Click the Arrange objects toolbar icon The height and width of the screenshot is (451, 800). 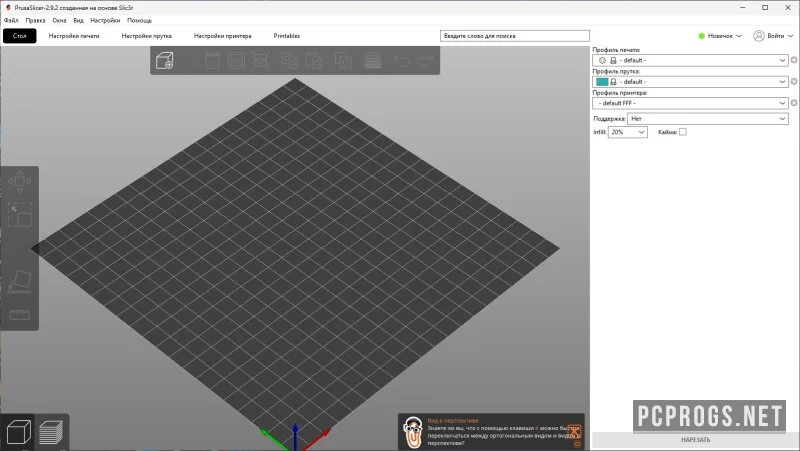tap(261, 60)
